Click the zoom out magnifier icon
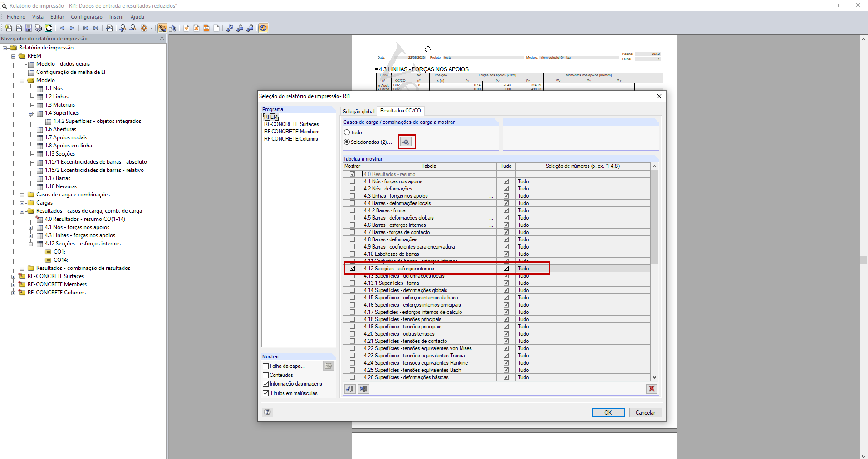Screen dimensions: 868x459 [x=133, y=28]
